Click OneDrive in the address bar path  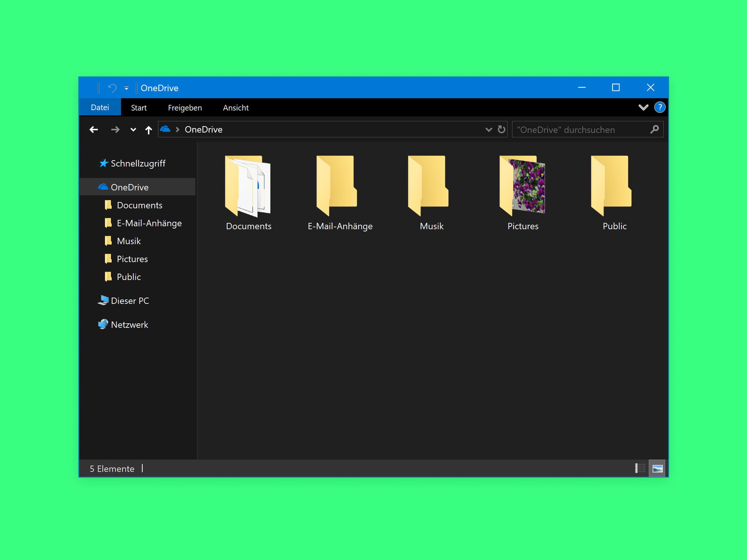pos(204,130)
